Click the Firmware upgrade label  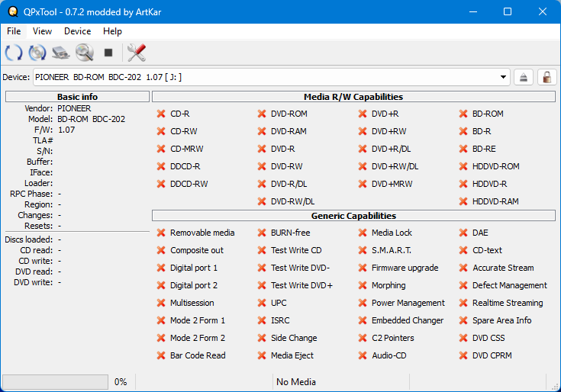point(405,268)
